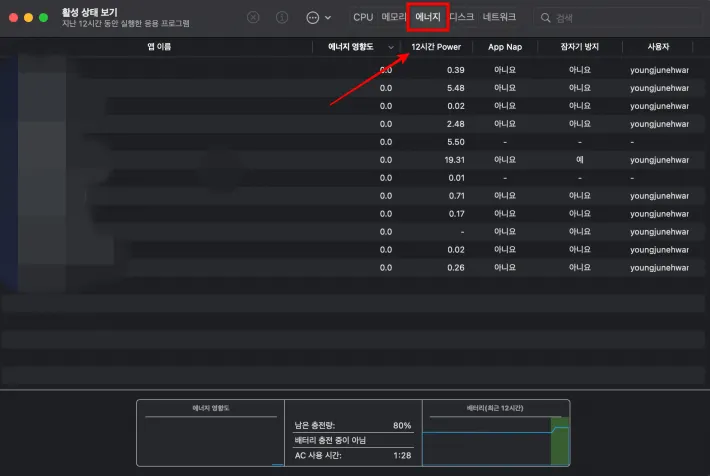Click the 에너지 영향도 graph panel
The height and width of the screenshot is (476, 710).
point(211,433)
